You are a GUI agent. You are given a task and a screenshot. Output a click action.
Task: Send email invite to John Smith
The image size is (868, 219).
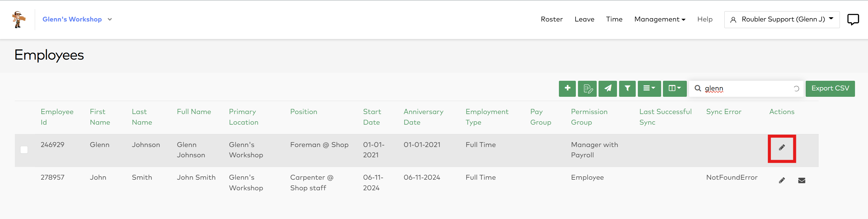(x=802, y=181)
